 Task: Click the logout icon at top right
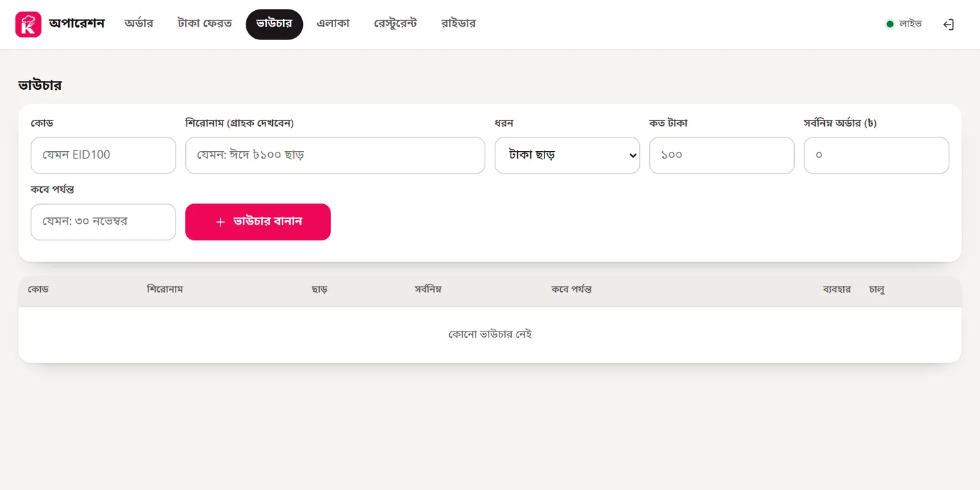point(948,24)
